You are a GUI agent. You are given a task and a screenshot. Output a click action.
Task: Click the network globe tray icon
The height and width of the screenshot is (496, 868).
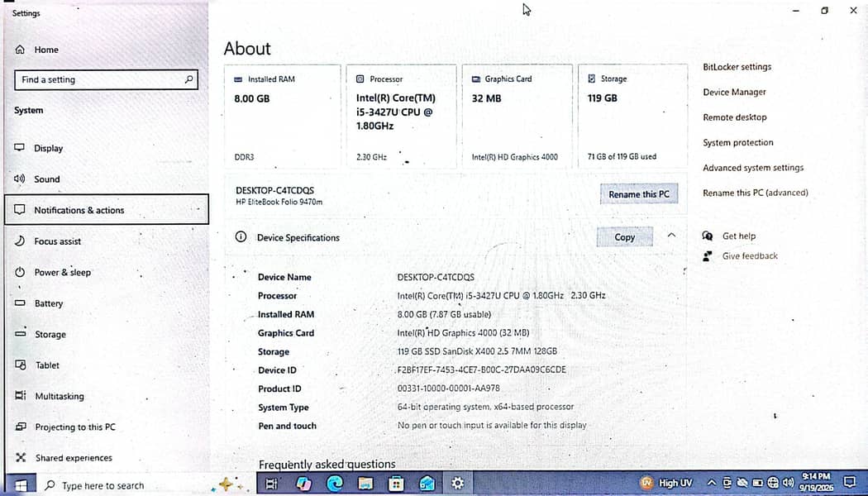pyautogui.click(x=773, y=484)
